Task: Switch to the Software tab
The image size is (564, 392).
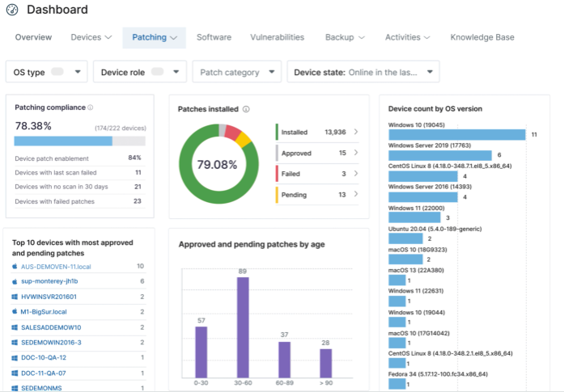Action: click(214, 37)
